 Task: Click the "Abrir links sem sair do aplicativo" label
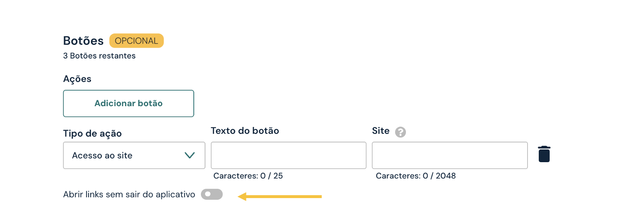tap(129, 194)
